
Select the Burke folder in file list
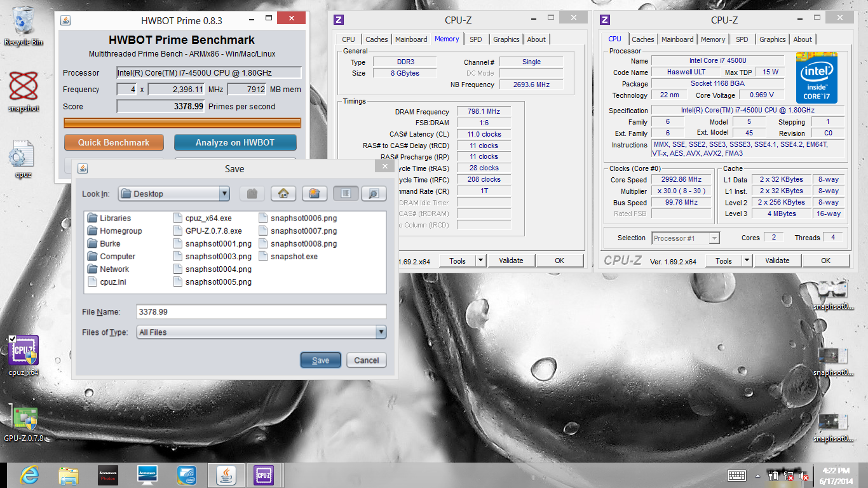click(104, 243)
